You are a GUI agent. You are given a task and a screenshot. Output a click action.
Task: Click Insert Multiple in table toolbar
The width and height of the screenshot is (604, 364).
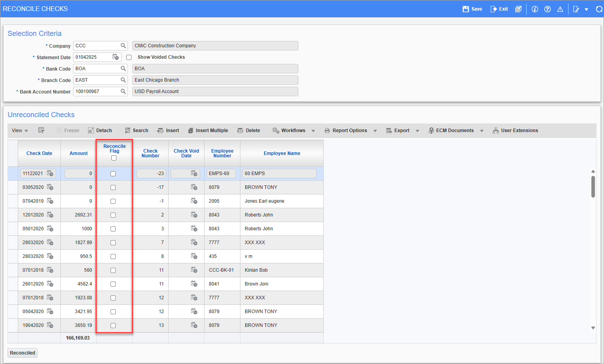click(x=208, y=131)
